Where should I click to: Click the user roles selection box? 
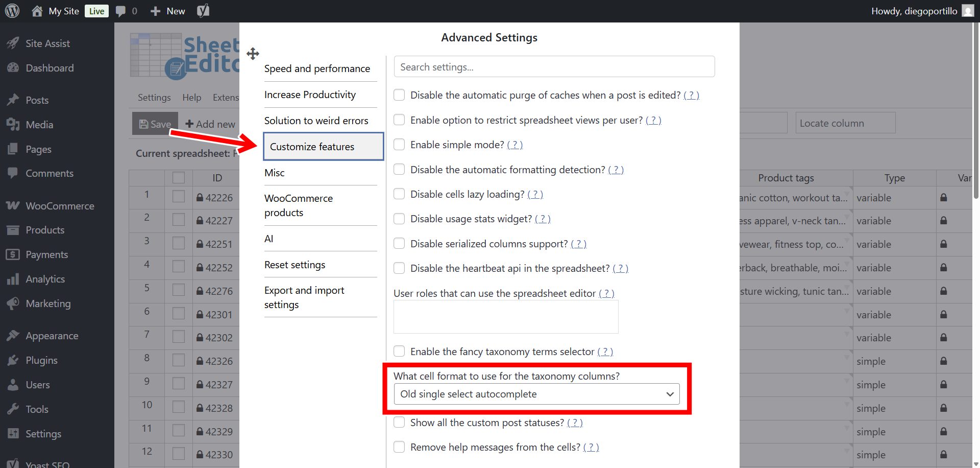[506, 317]
